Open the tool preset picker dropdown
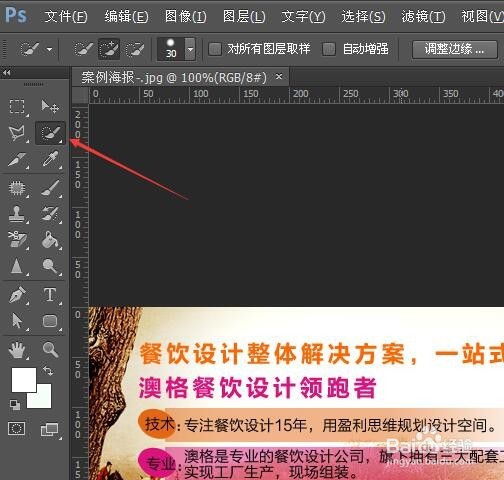This screenshot has height=480, width=504. [50, 50]
